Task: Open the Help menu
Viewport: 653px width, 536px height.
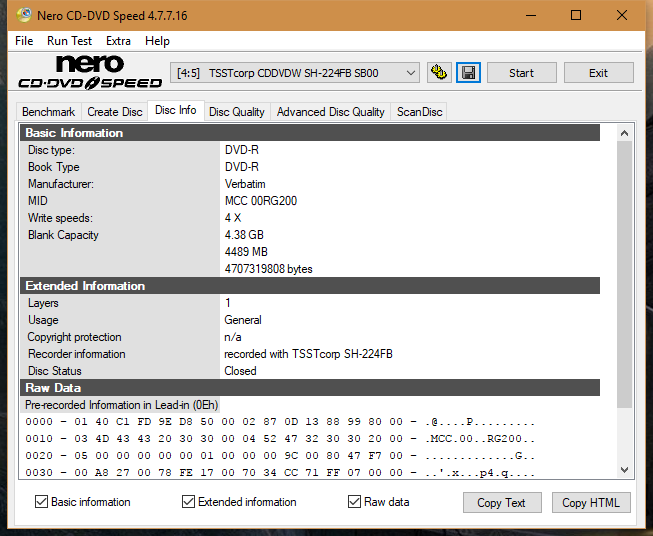Action: coord(157,41)
